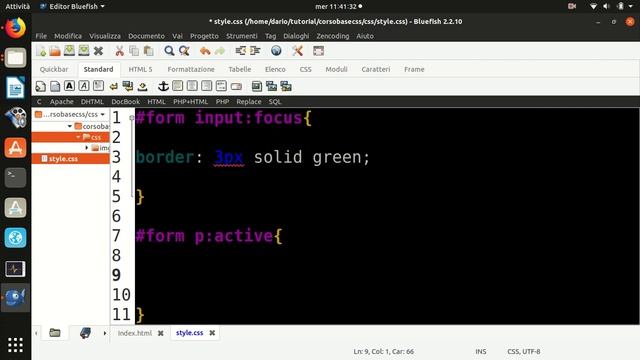
Task: Paste from clipboard via toolbar icon
Action: pos(149,51)
